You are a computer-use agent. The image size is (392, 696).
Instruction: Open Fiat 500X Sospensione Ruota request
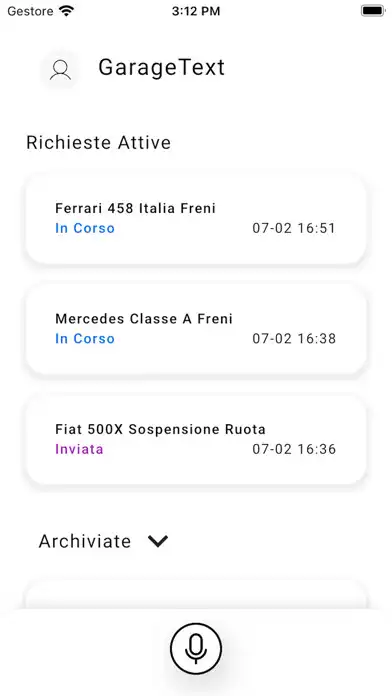click(196, 440)
